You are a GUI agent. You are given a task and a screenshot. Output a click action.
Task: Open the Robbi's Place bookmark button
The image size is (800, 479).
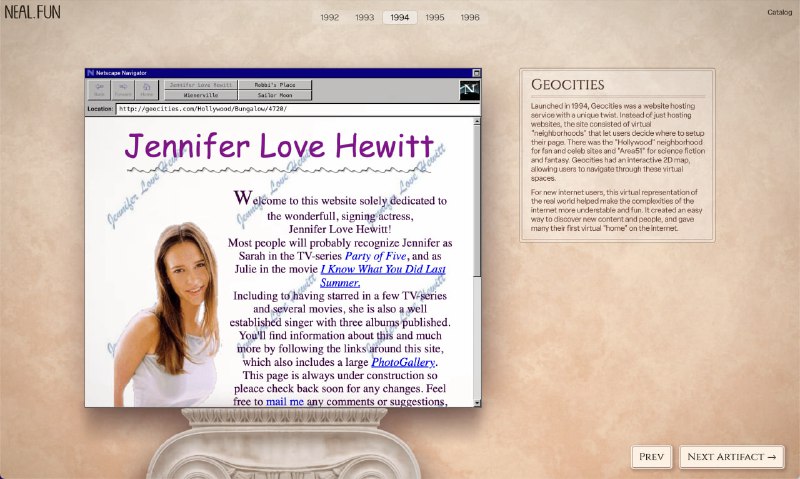point(275,85)
